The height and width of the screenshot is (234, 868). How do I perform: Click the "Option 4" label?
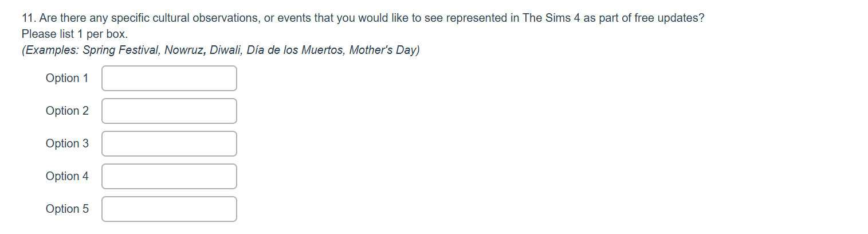[67, 177]
